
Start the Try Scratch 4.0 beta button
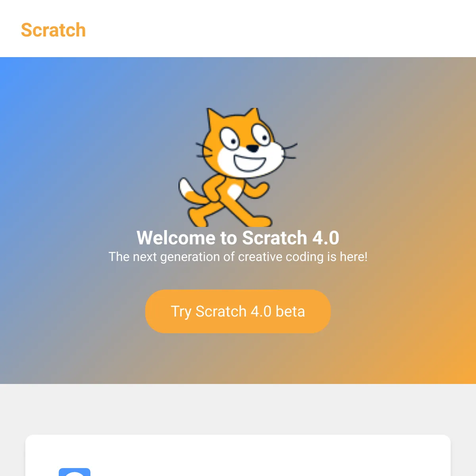(238, 311)
